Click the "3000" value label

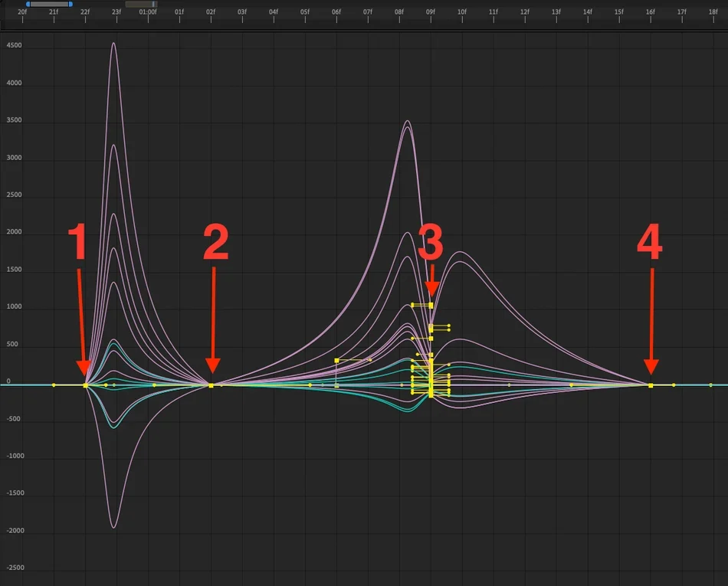pyautogui.click(x=14, y=158)
